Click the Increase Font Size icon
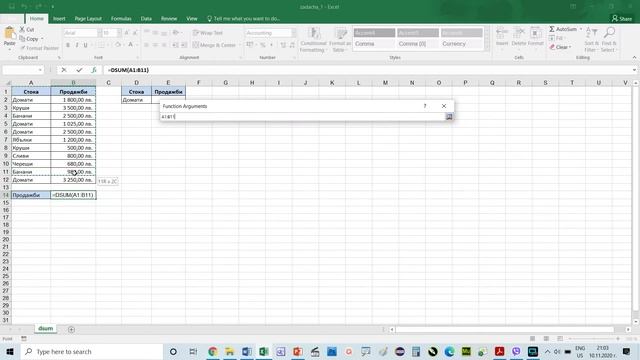Image resolution: width=640 pixels, height=360 pixels. 127,33
